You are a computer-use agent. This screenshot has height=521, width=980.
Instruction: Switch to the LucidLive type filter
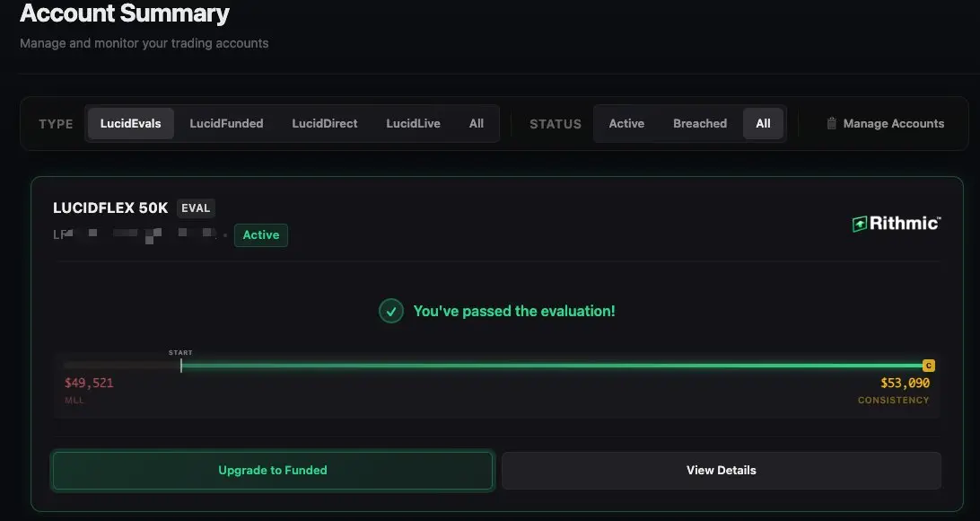(x=413, y=123)
